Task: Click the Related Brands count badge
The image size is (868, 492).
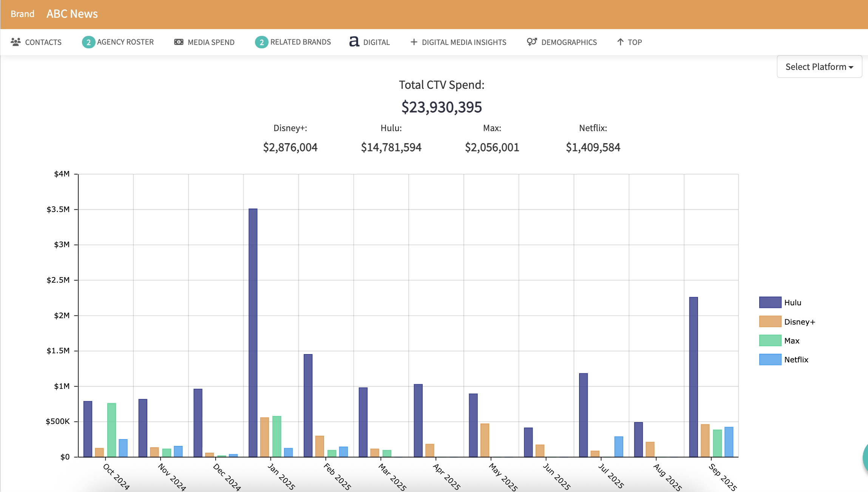Action: 261,42
